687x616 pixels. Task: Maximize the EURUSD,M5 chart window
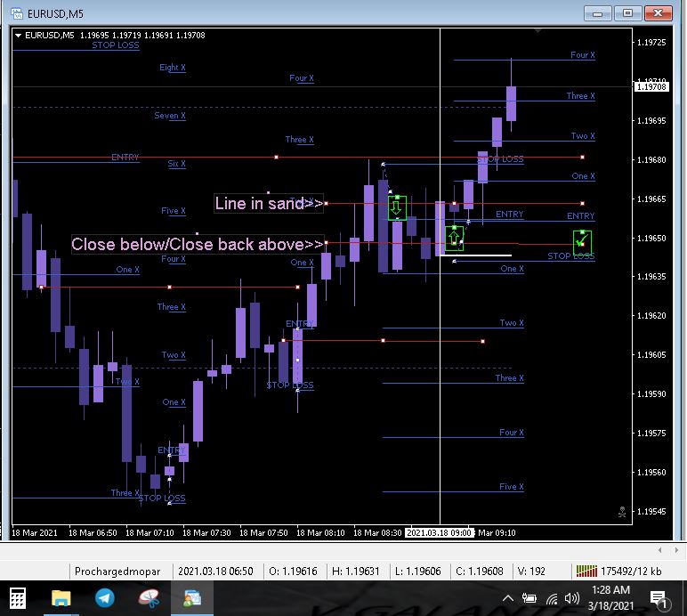(627, 13)
